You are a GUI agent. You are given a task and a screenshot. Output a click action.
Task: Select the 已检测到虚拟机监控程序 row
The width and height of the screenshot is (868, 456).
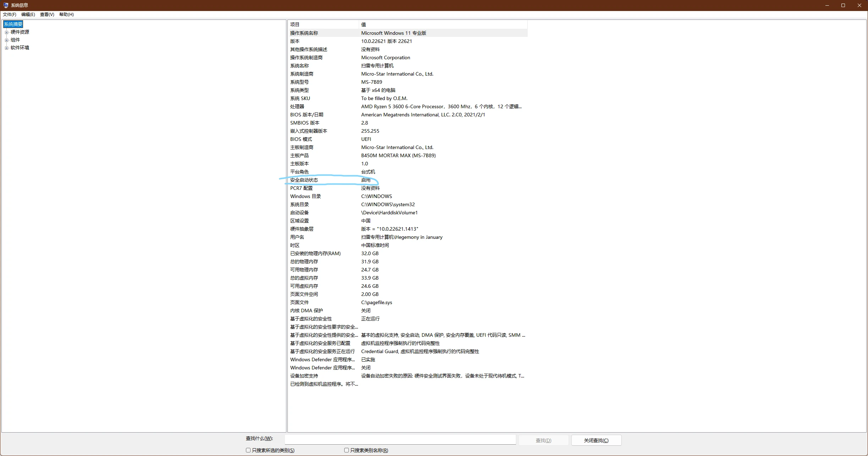coord(408,384)
